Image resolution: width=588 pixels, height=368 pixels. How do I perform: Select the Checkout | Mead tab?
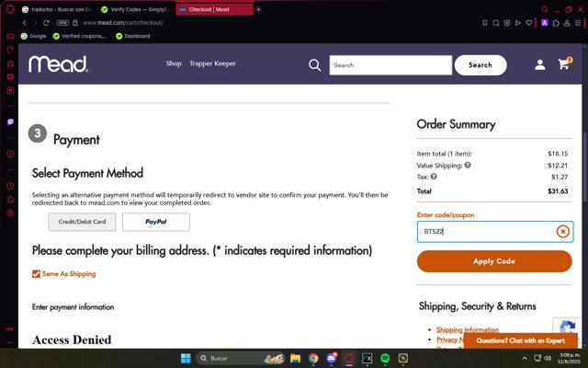[x=214, y=9]
